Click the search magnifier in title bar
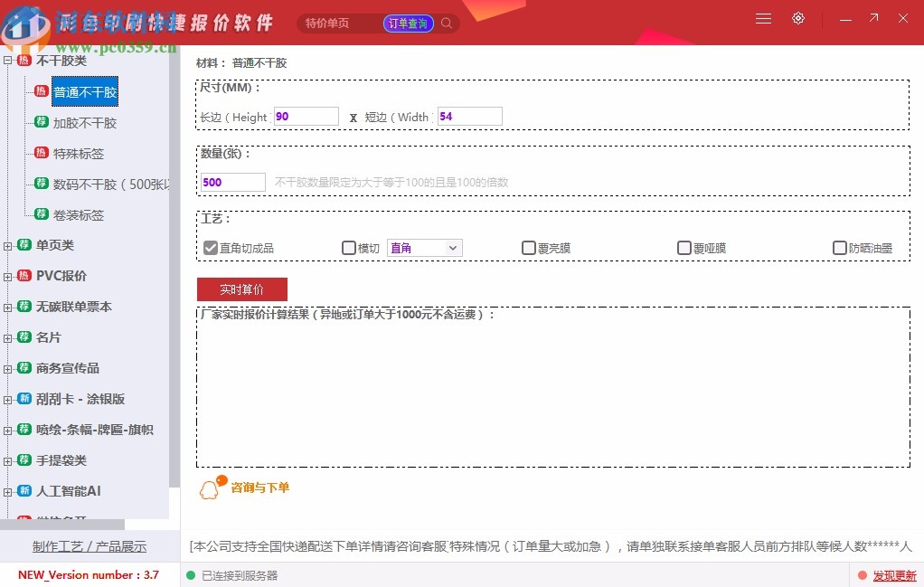 point(446,24)
